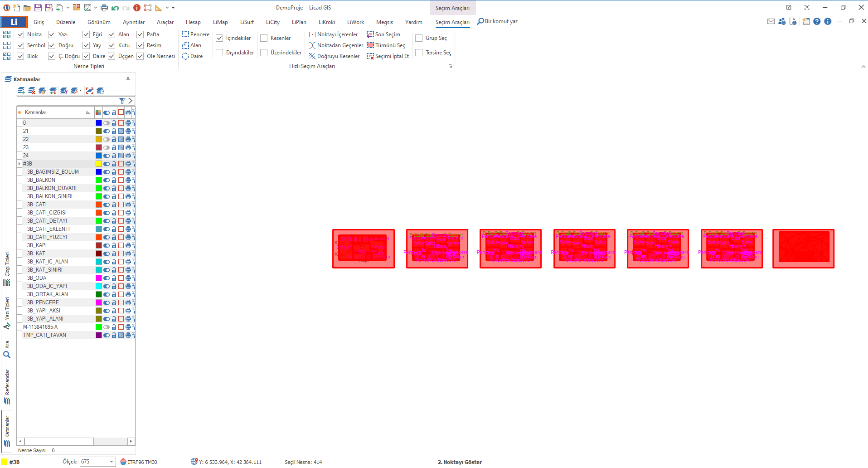This screenshot has height=468, width=868.
Task: Sort by the Katmanlar column header
Action: click(58, 112)
